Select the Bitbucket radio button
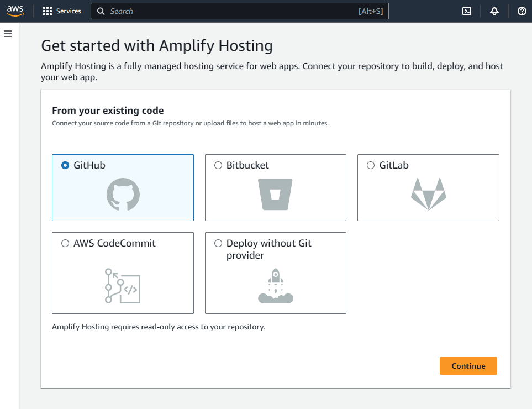Viewport: 532px width, 409px height. [x=218, y=165]
